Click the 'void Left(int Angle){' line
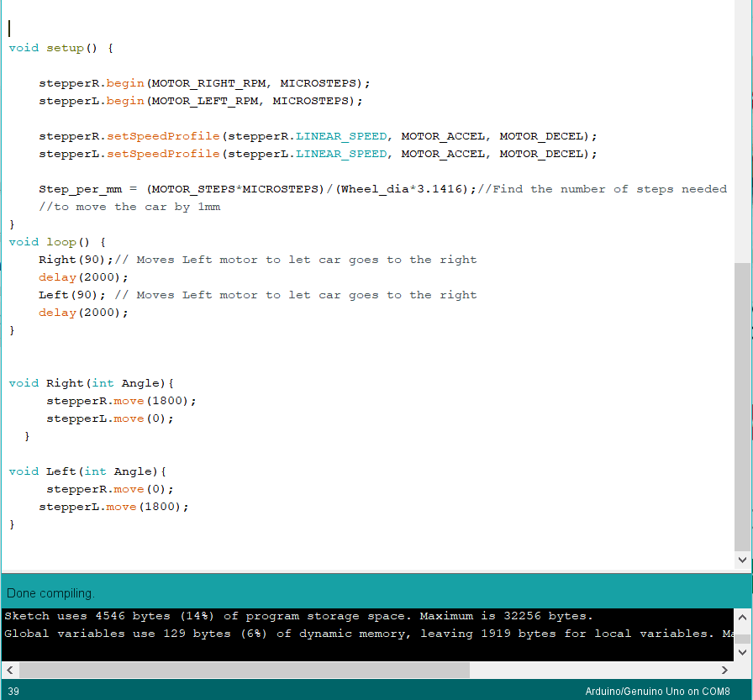Viewport: 753px width, 700px height. (87, 471)
